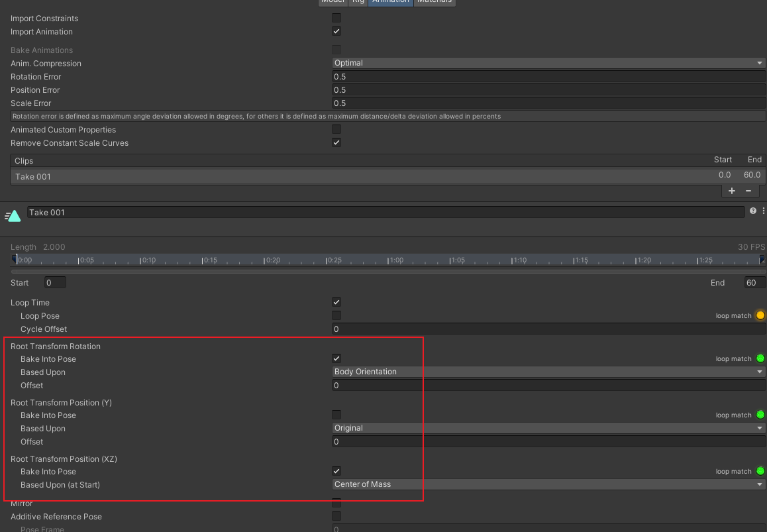Click the yellow loop match indicator for Loop Pose
The width and height of the screenshot is (767, 532).
[x=760, y=315]
